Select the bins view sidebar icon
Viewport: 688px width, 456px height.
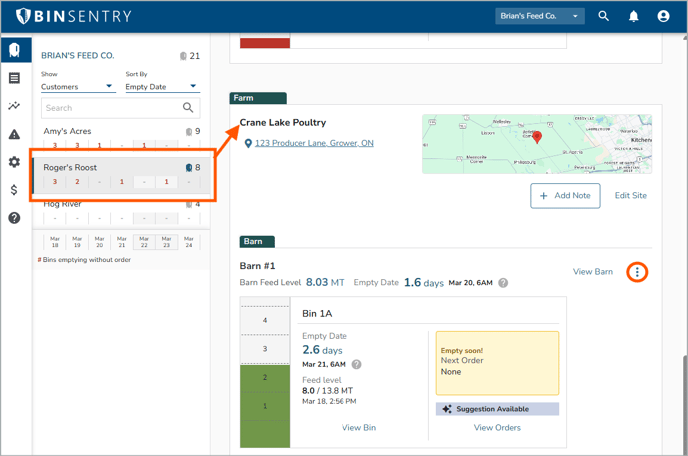15,50
